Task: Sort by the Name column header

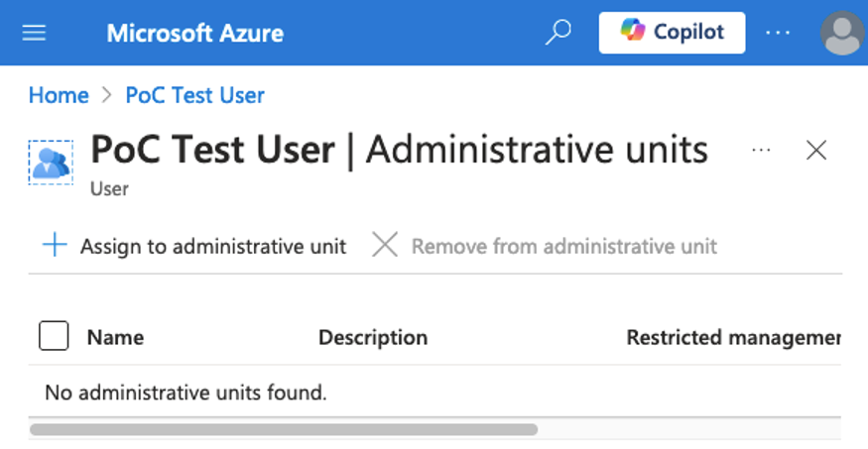Action: [x=115, y=337]
